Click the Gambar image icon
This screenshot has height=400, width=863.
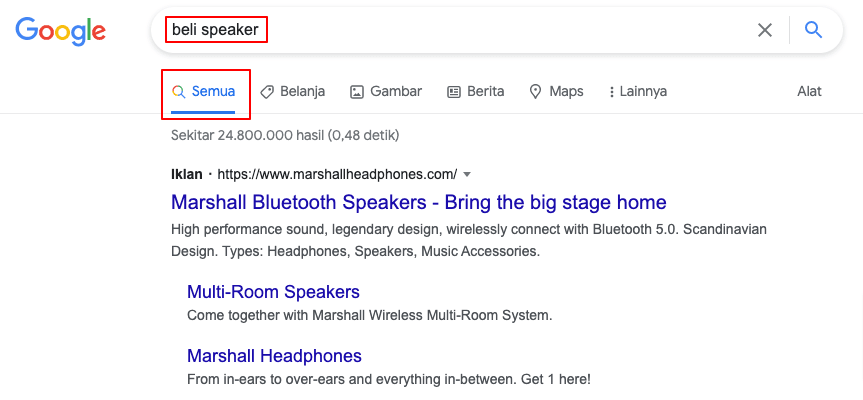357,91
